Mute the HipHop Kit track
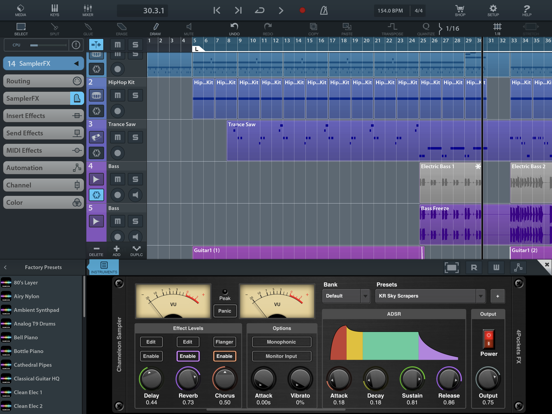This screenshot has width=552, height=414. (x=118, y=95)
